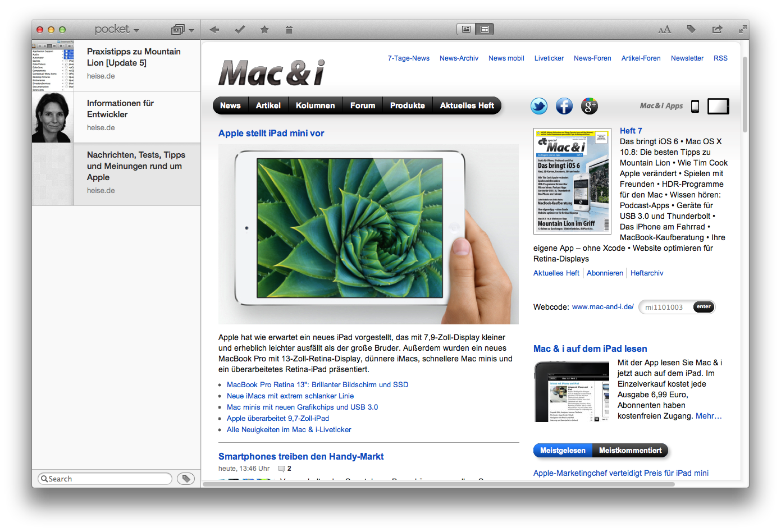Click the Mac & i logo
Viewport: 781px width, 532px height.
(272, 73)
